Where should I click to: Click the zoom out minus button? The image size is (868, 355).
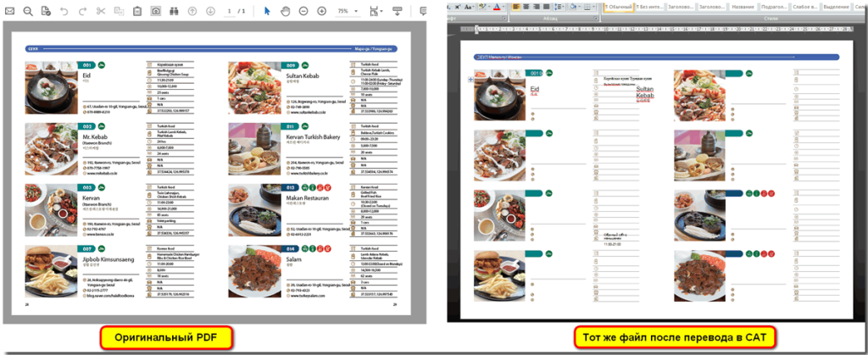tap(303, 11)
